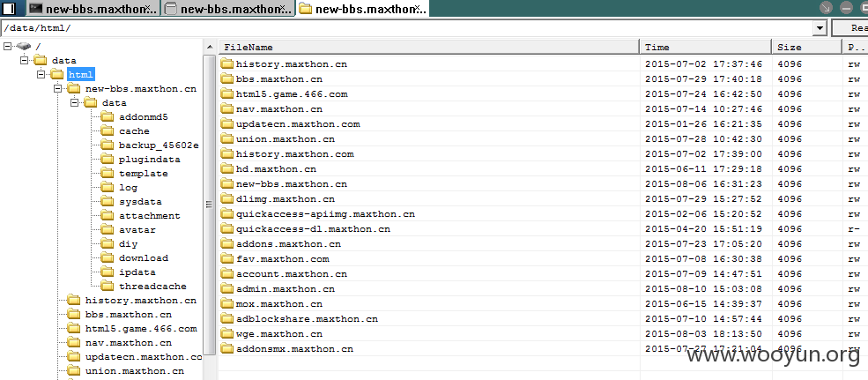Viewport: 868px width, 380px height.
Task: Collapse the nested 'data' node under new-bbs.maxthon.cn
Action: 75,102
